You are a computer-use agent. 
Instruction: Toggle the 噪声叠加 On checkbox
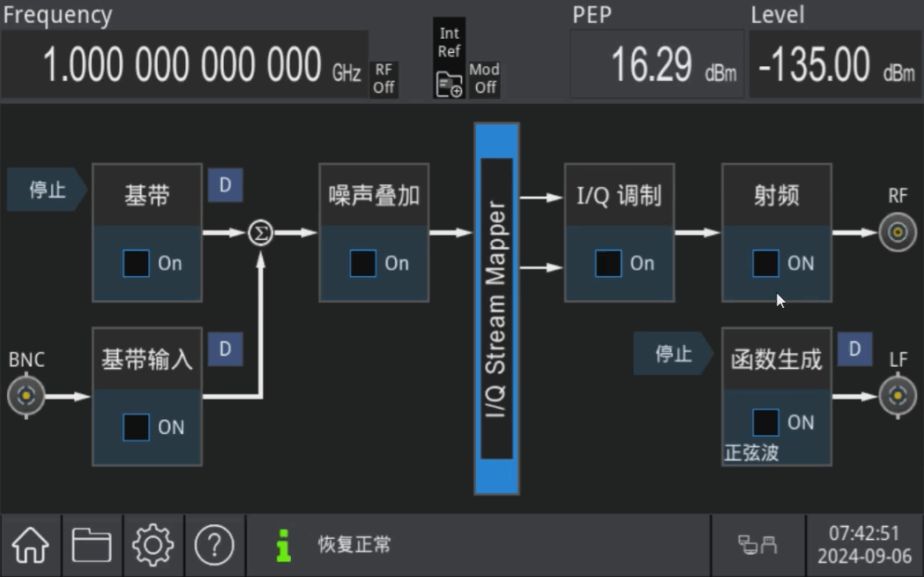click(363, 263)
